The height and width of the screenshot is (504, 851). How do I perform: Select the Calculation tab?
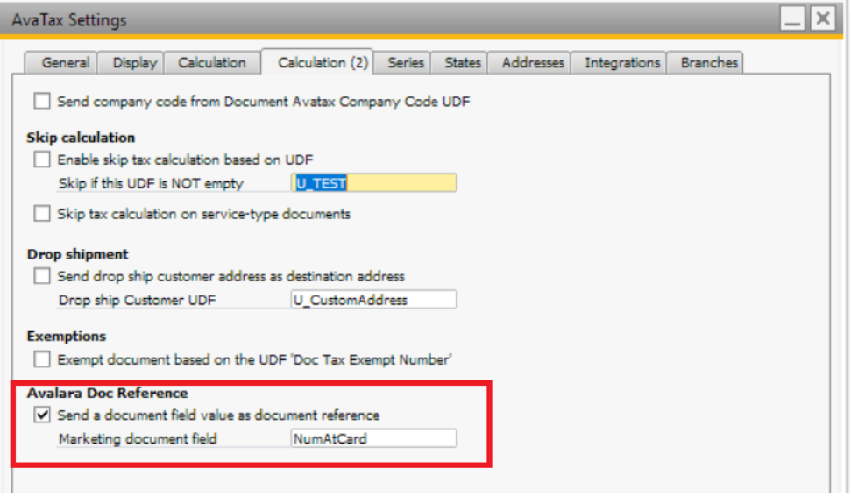point(212,63)
